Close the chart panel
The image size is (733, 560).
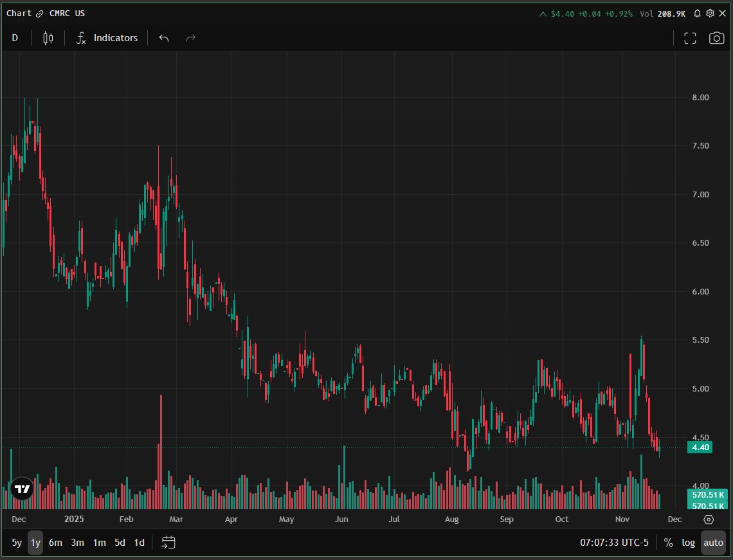click(x=722, y=14)
